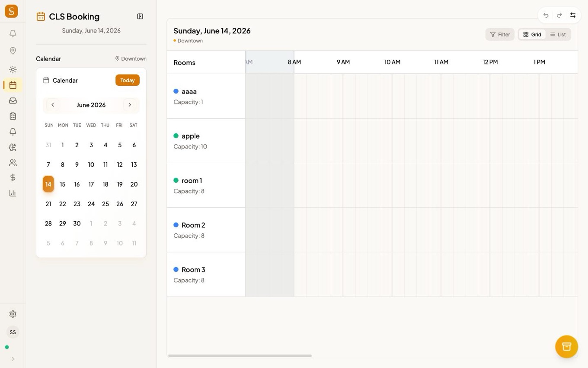588x368 pixels.
Task: Select June 23 in the mini calendar
Action: [77, 204]
